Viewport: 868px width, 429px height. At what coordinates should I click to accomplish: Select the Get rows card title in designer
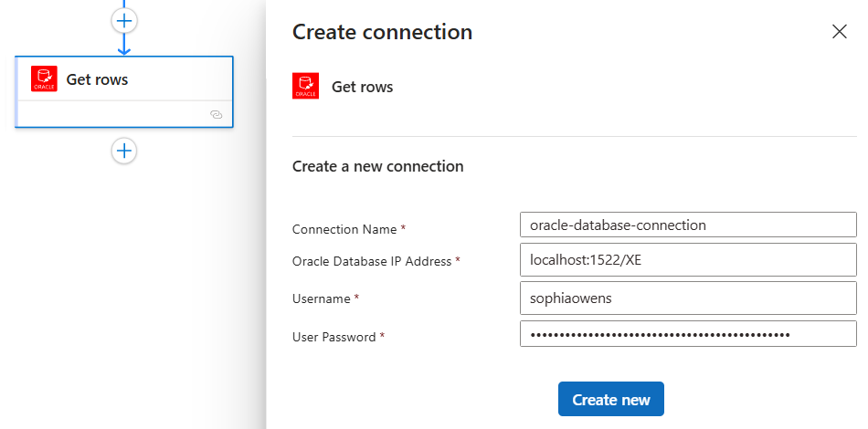click(x=97, y=79)
